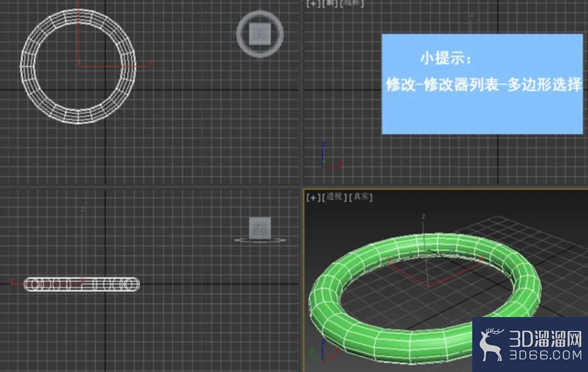Open the [+] menu in the perspective viewport
The image size is (588, 372).
point(314,197)
